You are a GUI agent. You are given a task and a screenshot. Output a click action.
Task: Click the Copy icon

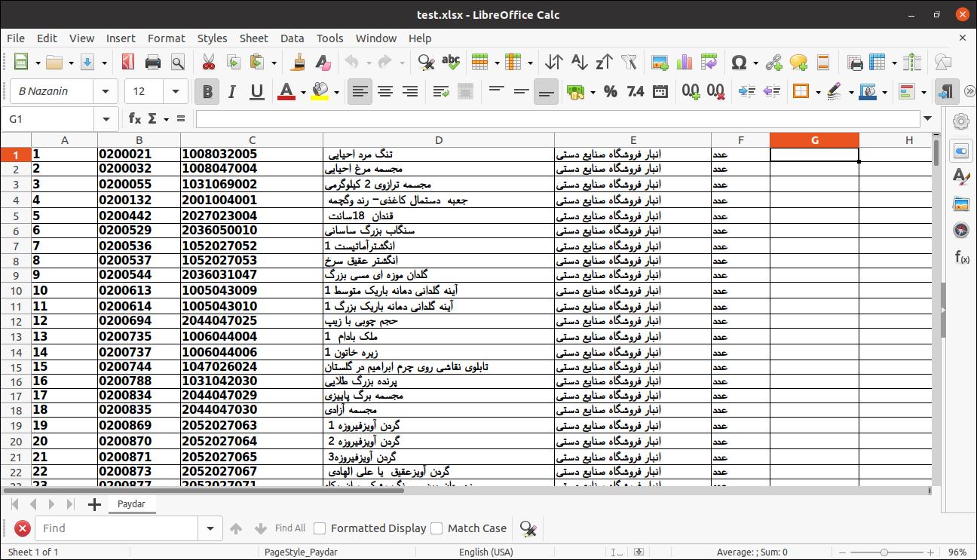(233, 63)
